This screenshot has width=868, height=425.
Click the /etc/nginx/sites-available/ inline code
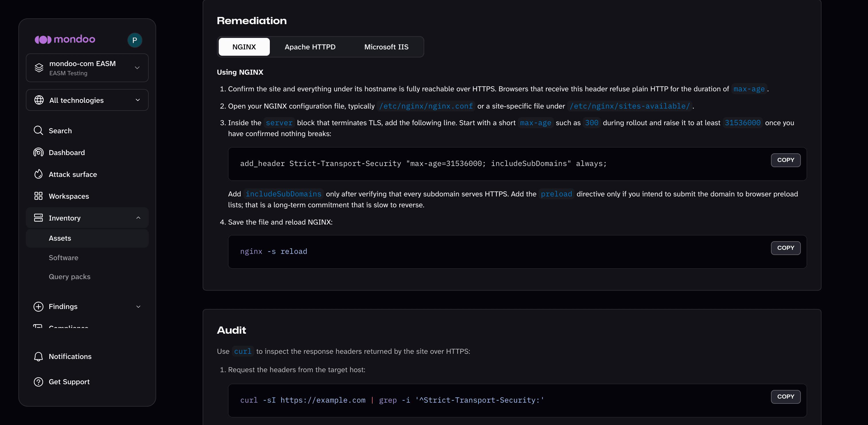(x=629, y=106)
